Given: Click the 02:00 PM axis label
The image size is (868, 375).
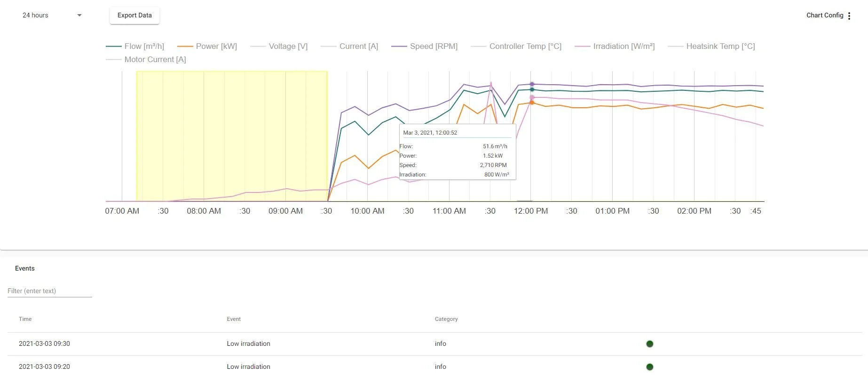Looking at the screenshot, I should 694,211.
